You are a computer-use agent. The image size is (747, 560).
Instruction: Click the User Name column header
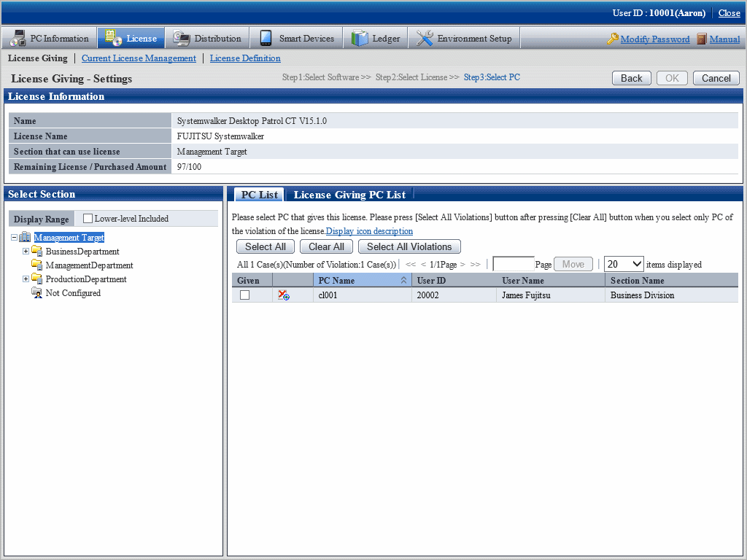(x=551, y=281)
